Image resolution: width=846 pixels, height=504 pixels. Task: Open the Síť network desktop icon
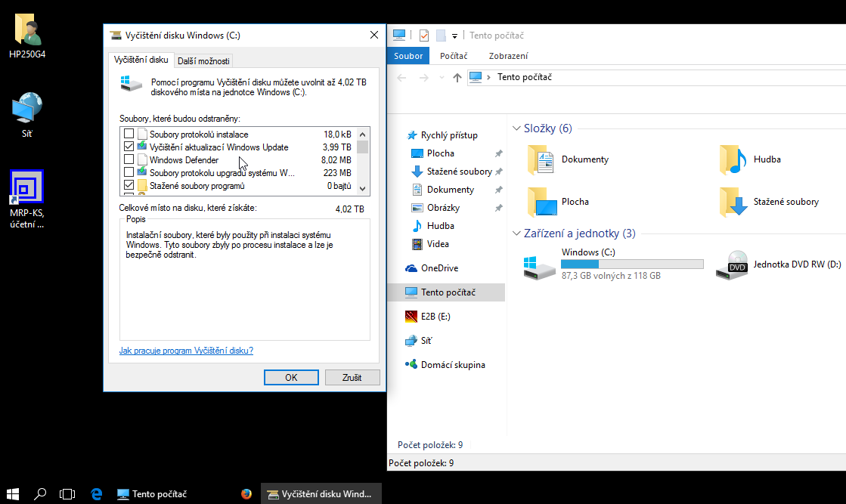point(27,114)
